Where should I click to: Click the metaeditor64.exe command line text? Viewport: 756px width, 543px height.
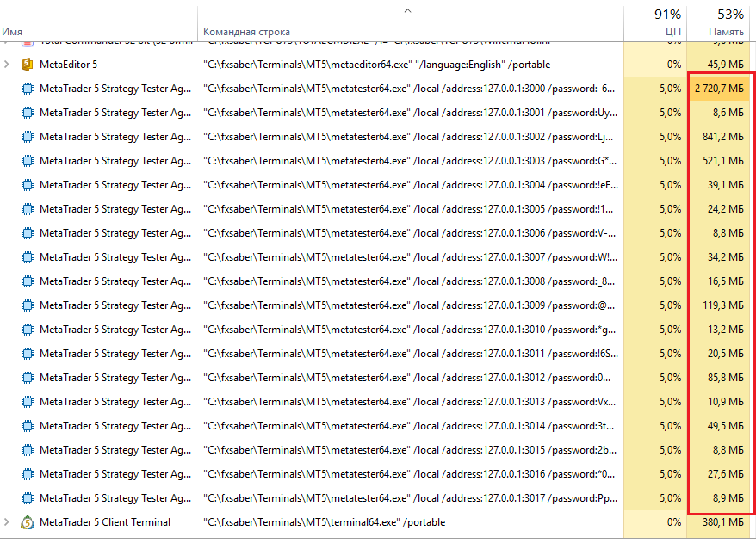[x=376, y=65]
